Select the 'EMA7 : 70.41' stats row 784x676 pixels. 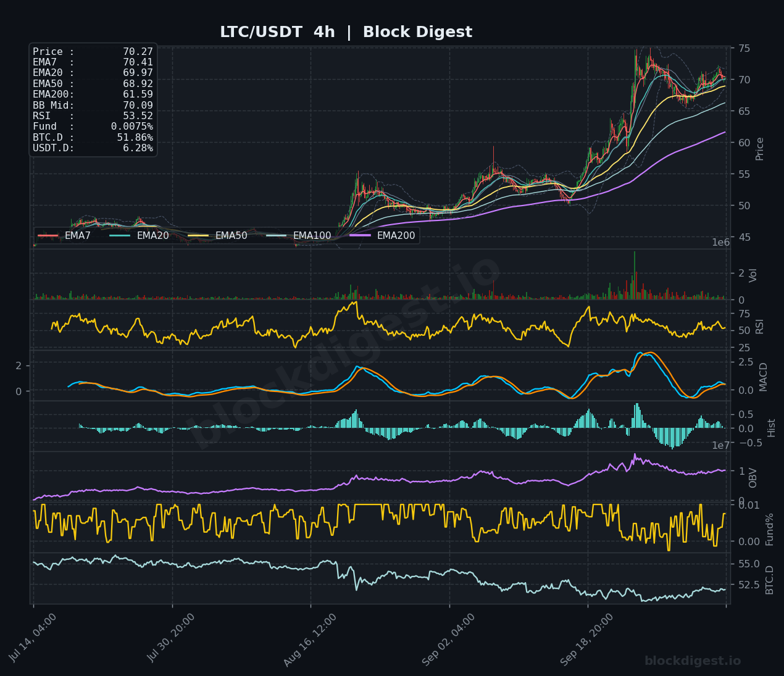coord(93,62)
